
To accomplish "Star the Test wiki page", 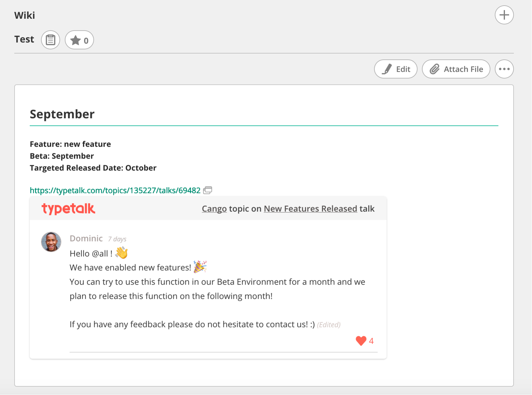I will (x=79, y=40).
